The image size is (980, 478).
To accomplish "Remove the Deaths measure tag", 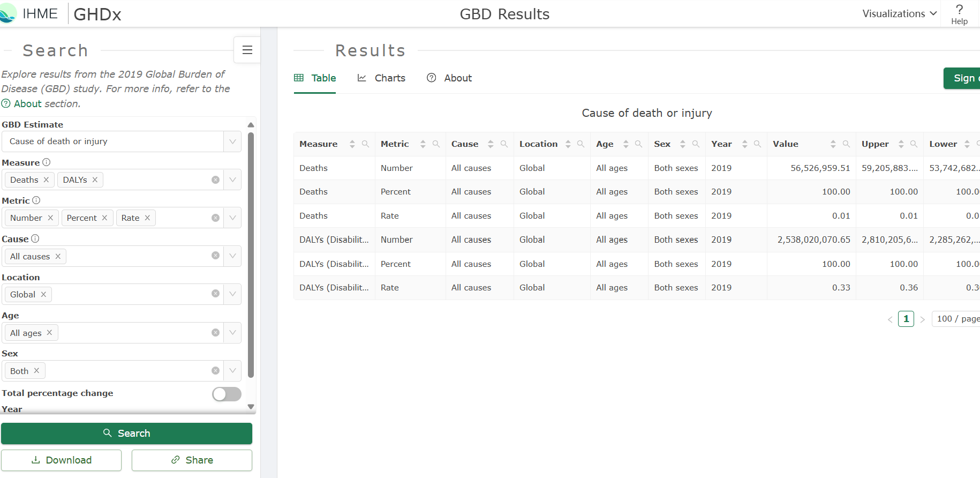I will coord(46,180).
